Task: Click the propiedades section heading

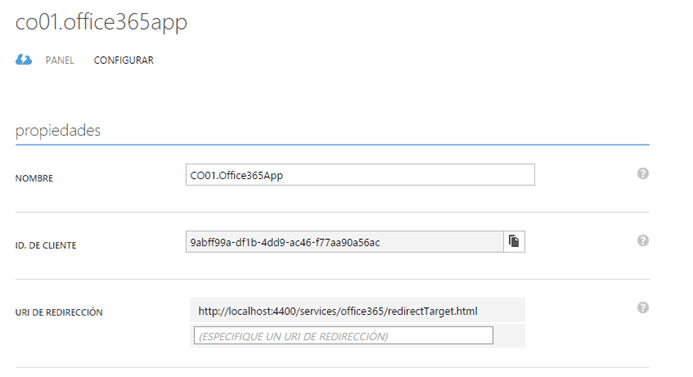Action: 58,131
